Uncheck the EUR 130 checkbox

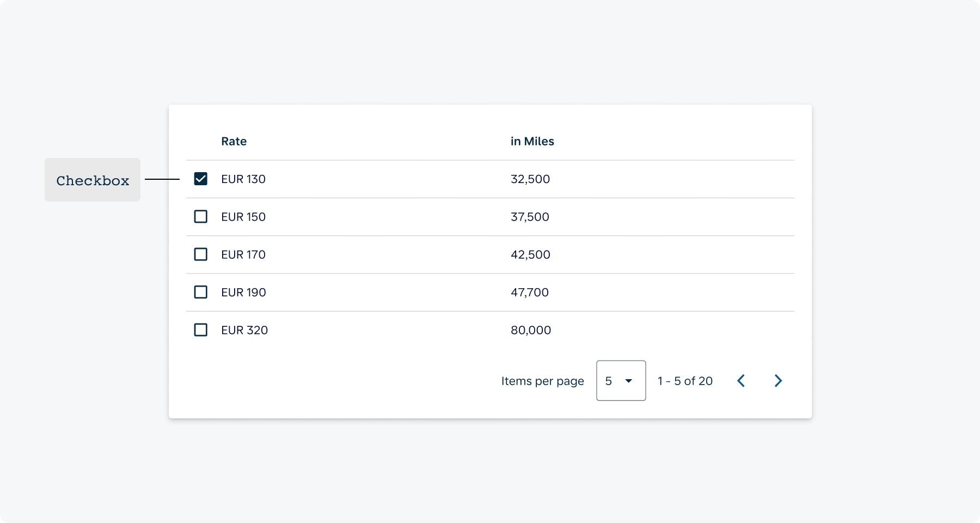click(201, 179)
